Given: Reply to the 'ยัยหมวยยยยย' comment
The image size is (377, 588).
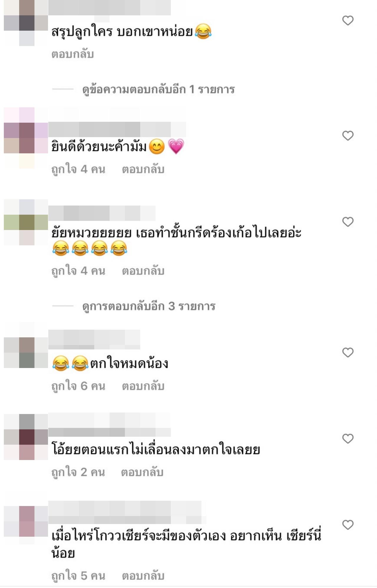Looking at the screenshot, I should [x=143, y=271].
